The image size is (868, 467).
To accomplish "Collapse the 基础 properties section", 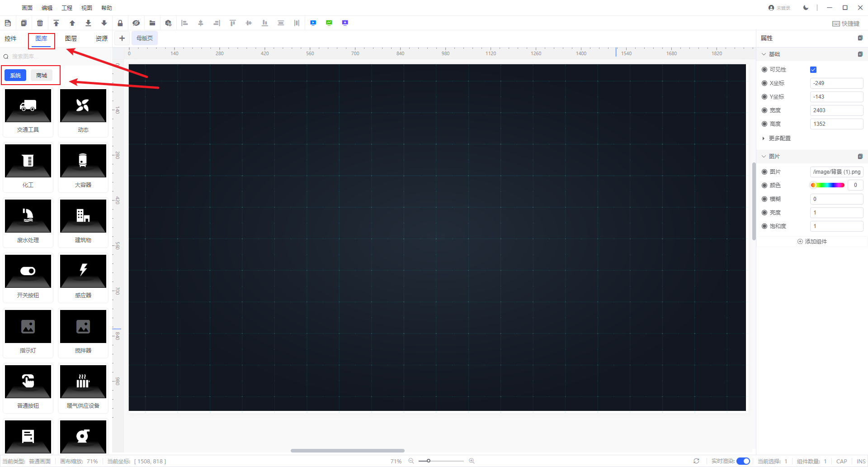I will 764,54.
